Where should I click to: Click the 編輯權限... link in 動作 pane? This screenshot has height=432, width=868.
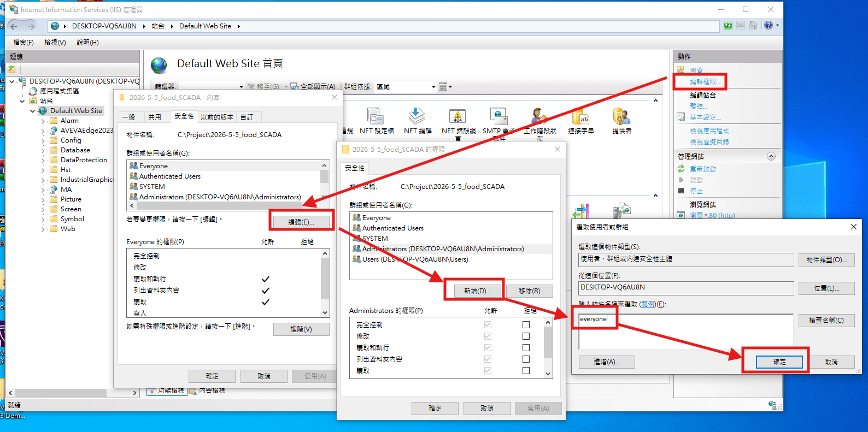[x=705, y=81]
